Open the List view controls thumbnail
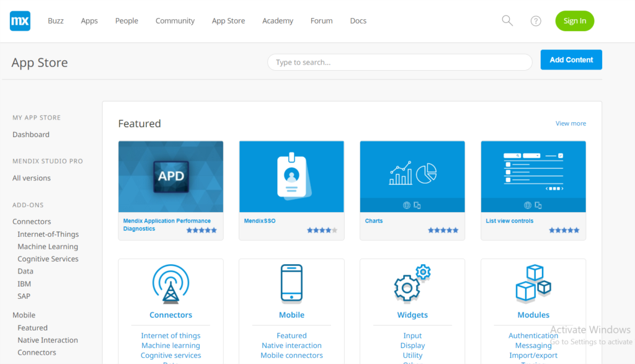 [x=533, y=177]
